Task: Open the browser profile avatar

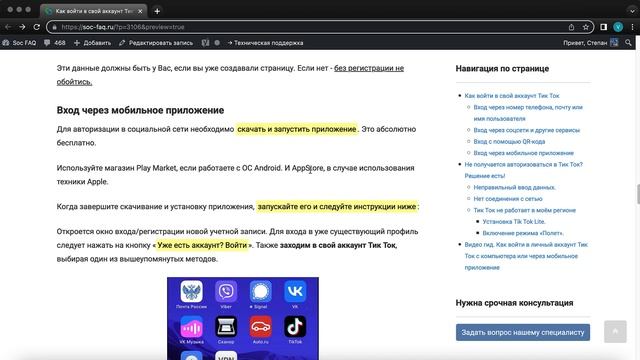Action: [x=618, y=27]
